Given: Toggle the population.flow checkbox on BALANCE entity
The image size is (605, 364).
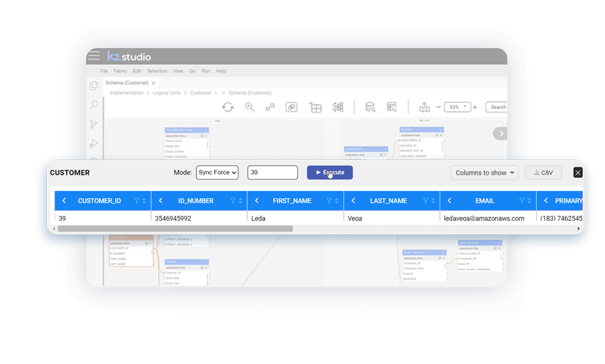Looking at the screenshot, I should 437,135.
